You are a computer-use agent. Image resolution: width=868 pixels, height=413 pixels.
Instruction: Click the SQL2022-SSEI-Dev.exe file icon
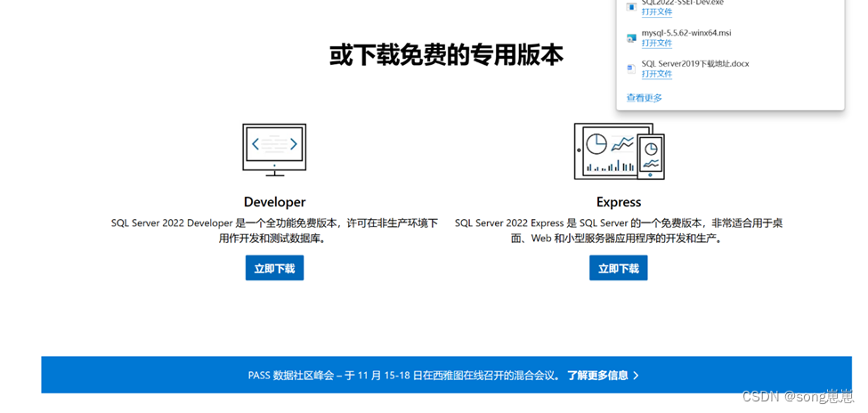tap(631, 6)
